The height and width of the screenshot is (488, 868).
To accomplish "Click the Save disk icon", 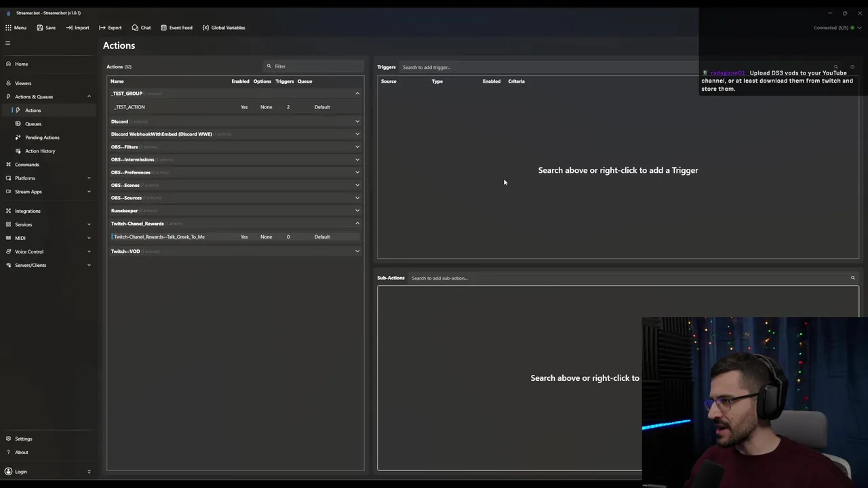I will (40, 28).
